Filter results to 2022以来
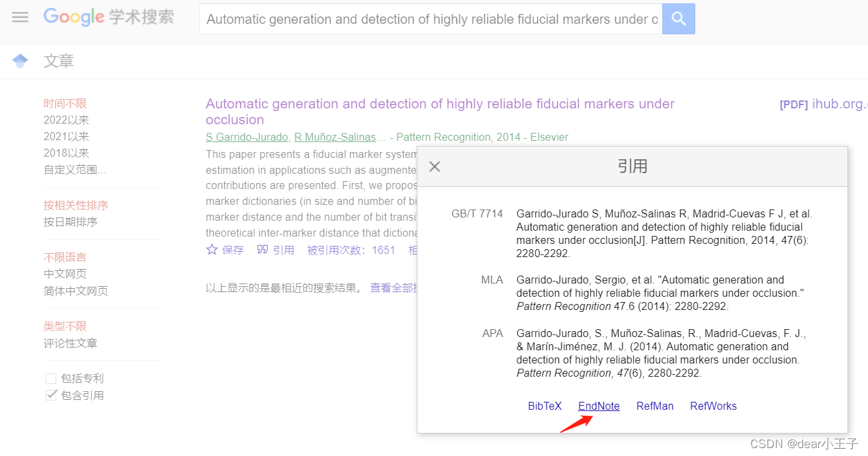868x456 pixels. tap(66, 120)
